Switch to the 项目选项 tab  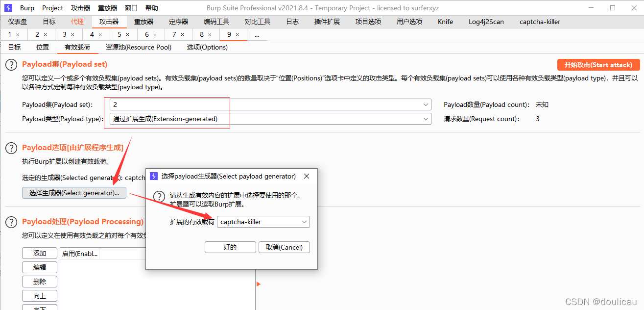point(368,22)
